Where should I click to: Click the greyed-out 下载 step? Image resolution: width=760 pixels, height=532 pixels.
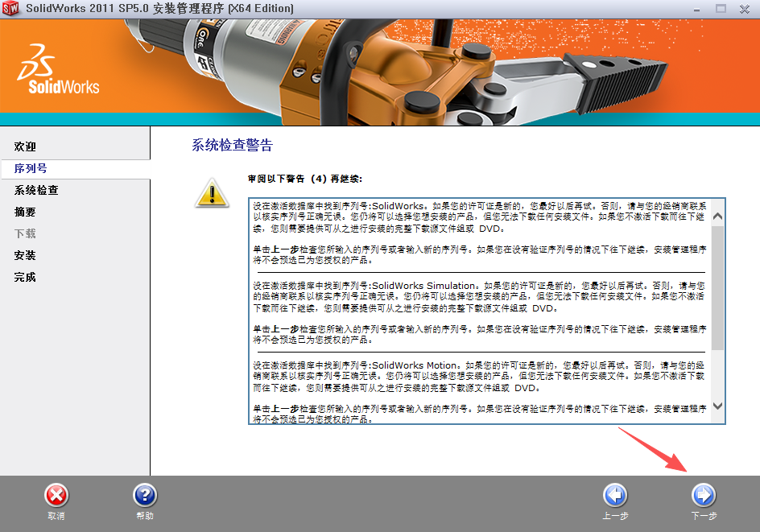tap(25, 234)
